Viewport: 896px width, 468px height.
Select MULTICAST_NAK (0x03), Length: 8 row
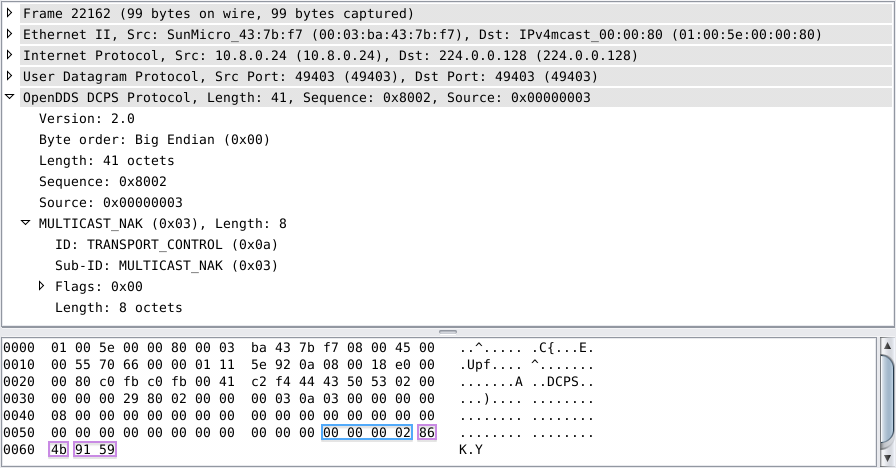point(163,224)
